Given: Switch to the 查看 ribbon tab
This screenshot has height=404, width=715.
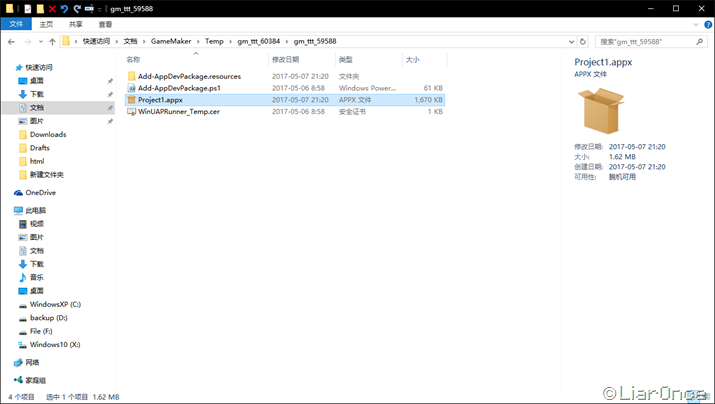Looking at the screenshot, I should click(105, 24).
